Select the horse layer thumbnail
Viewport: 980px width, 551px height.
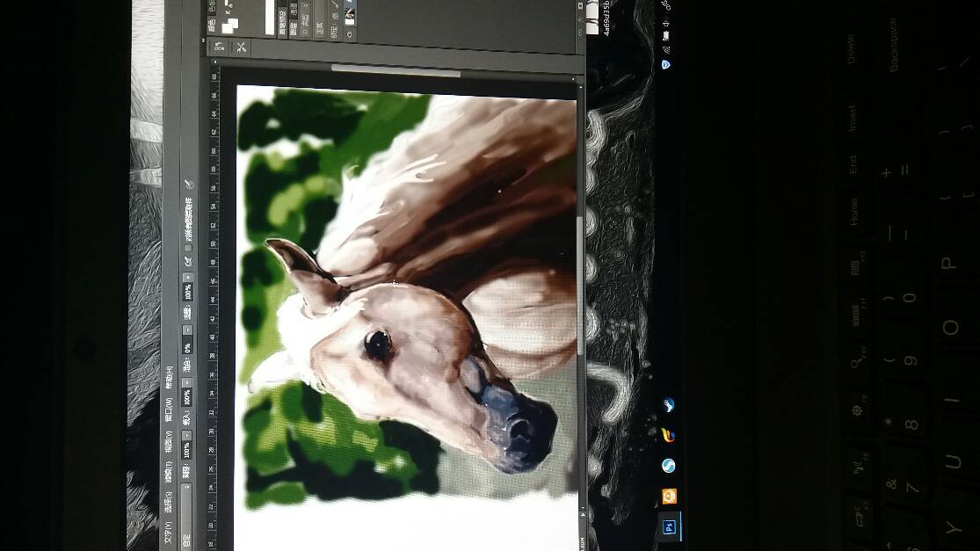tap(350, 17)
